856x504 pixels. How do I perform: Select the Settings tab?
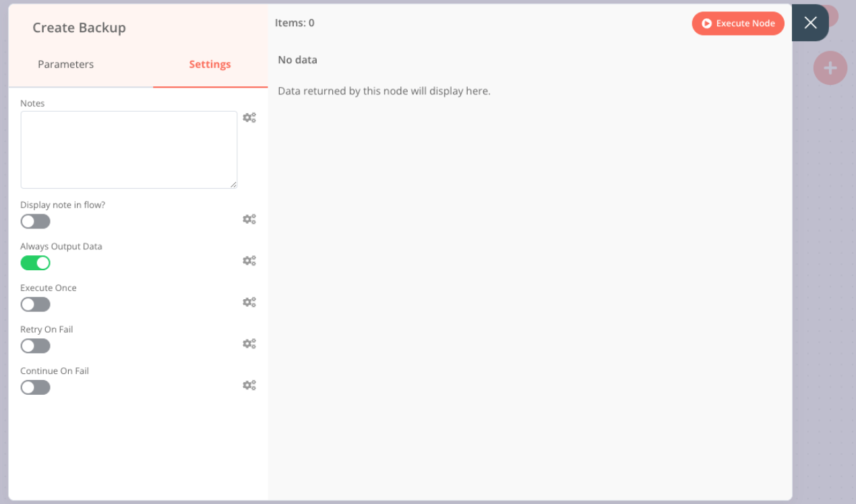(x=210, y=64)
